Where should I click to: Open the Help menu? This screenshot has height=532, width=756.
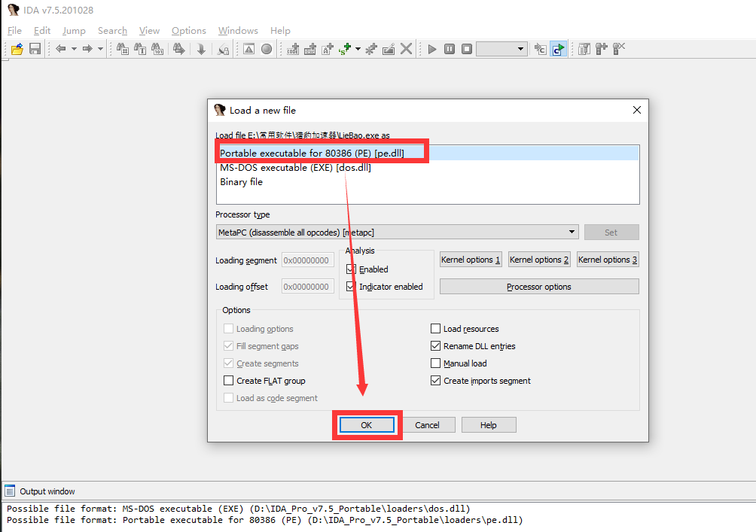coord(280,30)
